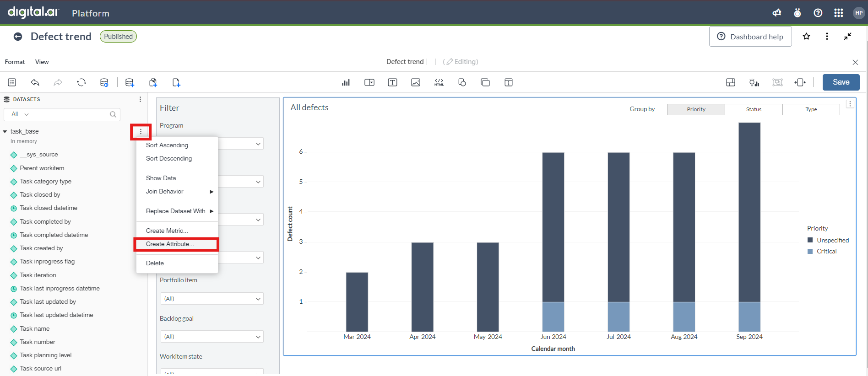Click the pause data retrieval icon
Screen dimensions: 868x376
[x=104, y=82]
